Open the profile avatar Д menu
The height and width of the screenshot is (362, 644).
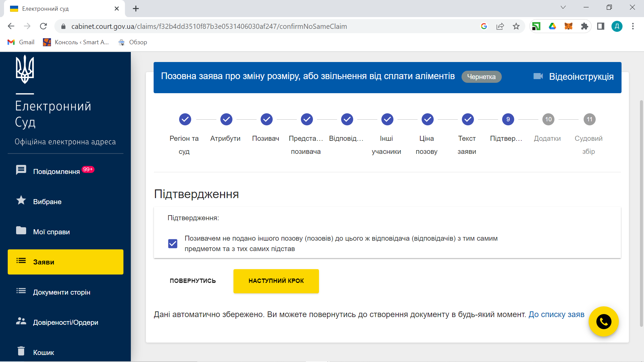point(617,26)
